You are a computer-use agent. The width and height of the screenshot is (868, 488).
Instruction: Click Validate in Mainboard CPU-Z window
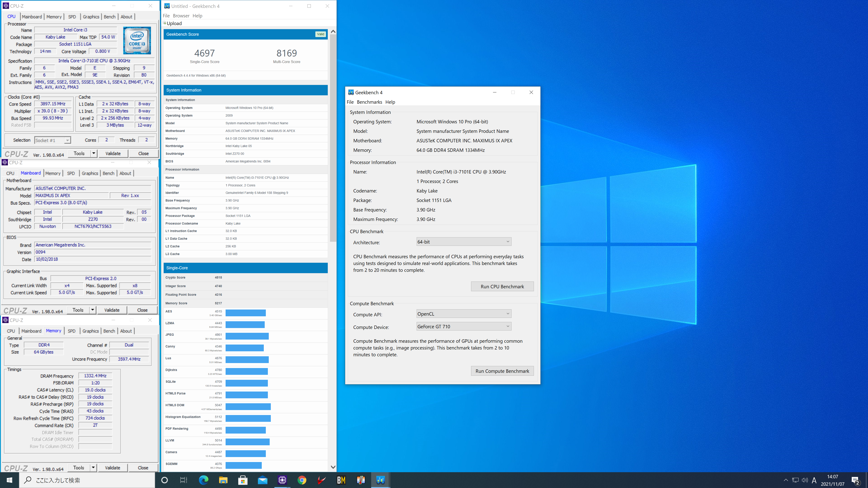click(112, 310)
